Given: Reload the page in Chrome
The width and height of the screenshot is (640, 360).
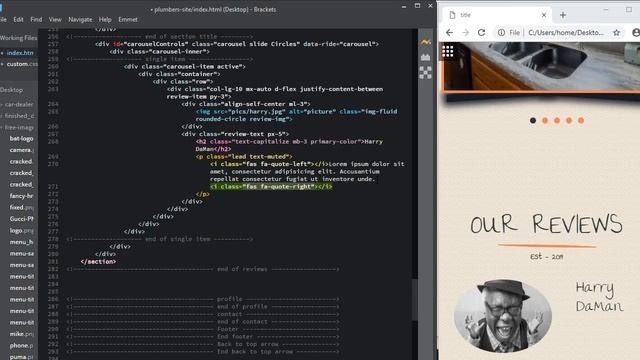Looking at the screenshot, I should tap(482, 33).
